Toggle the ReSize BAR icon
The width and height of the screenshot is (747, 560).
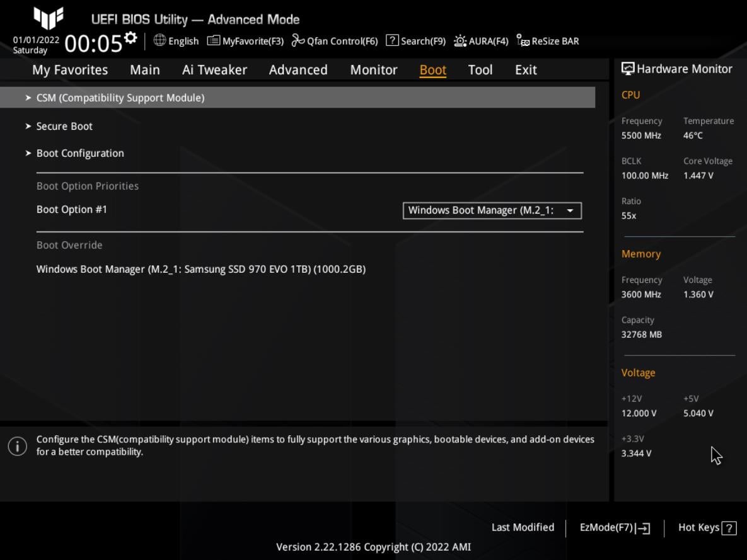tap(523, 40)
